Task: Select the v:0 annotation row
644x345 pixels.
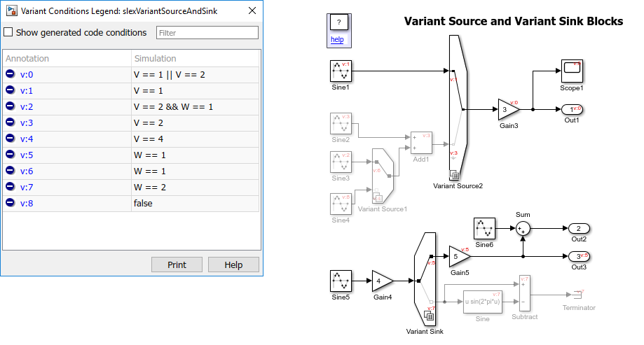Action: (132, 75)
